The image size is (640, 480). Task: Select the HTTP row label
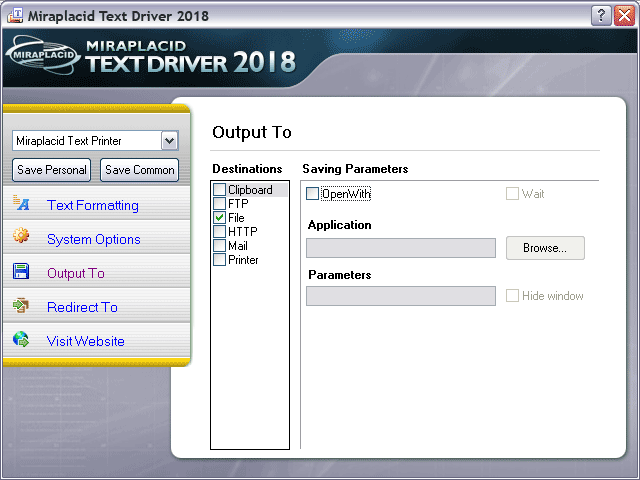pyautogui.click(x=243, y=231)
